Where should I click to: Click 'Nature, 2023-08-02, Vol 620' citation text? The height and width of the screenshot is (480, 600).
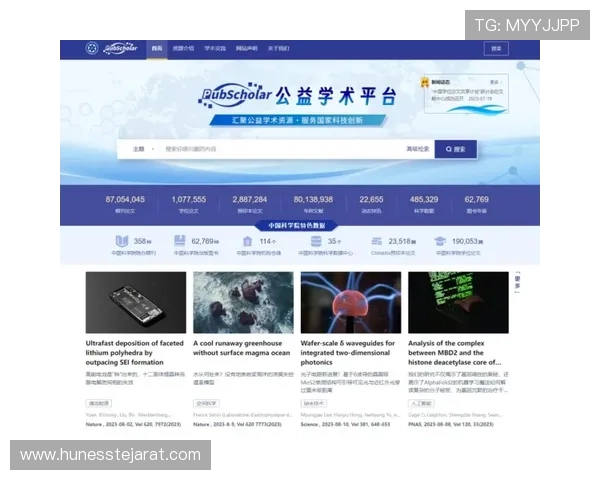133,424
